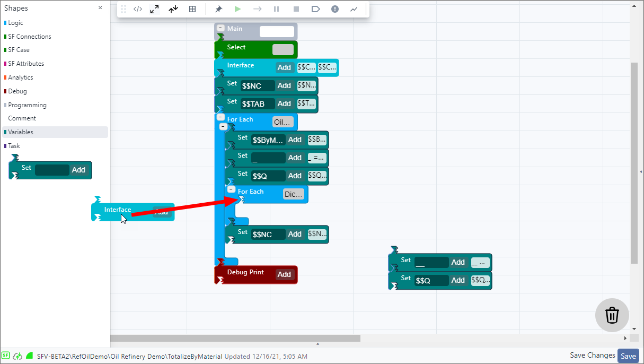This screenshot has width=644, height=364.
Task: Close the Shapes panel
Action: click(100, 8)
